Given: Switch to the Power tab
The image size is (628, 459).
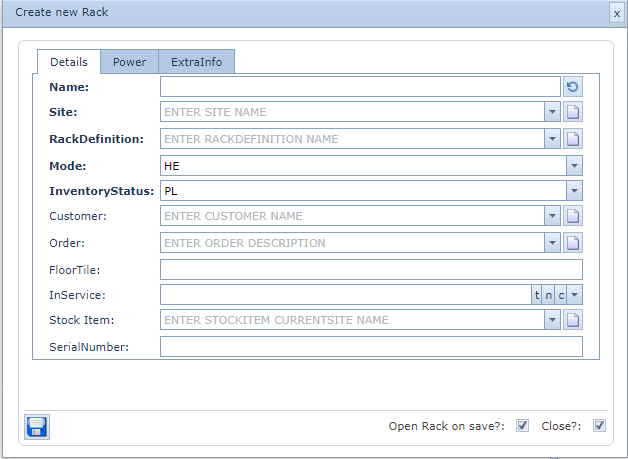Looking at the screenshot, I should click(x=129, y=62).
